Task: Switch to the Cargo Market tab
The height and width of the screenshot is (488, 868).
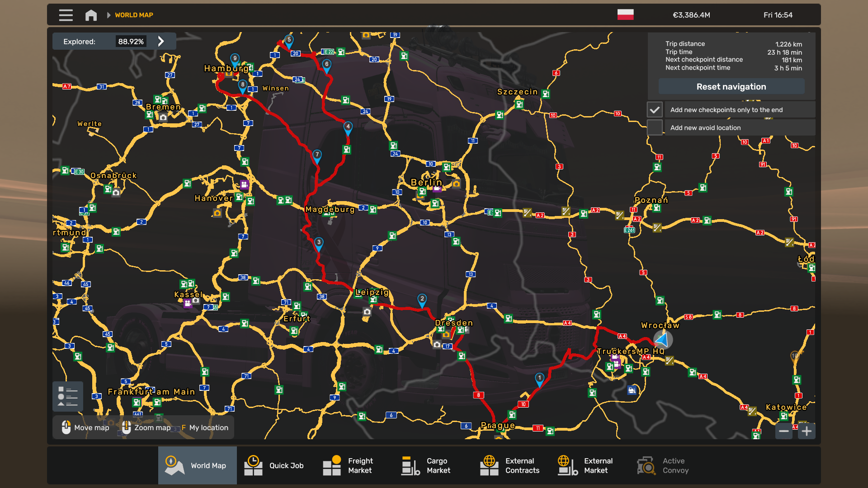Action: (426, 465)
